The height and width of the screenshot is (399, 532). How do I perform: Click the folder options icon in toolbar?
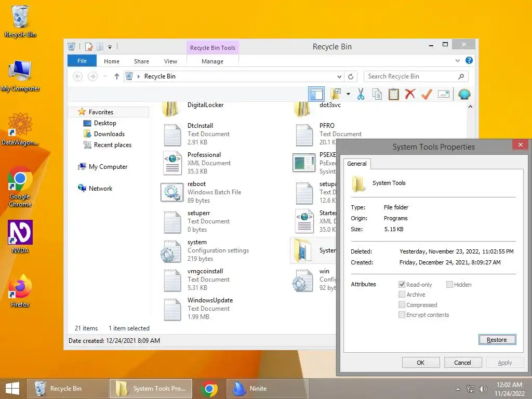(336, 94)
